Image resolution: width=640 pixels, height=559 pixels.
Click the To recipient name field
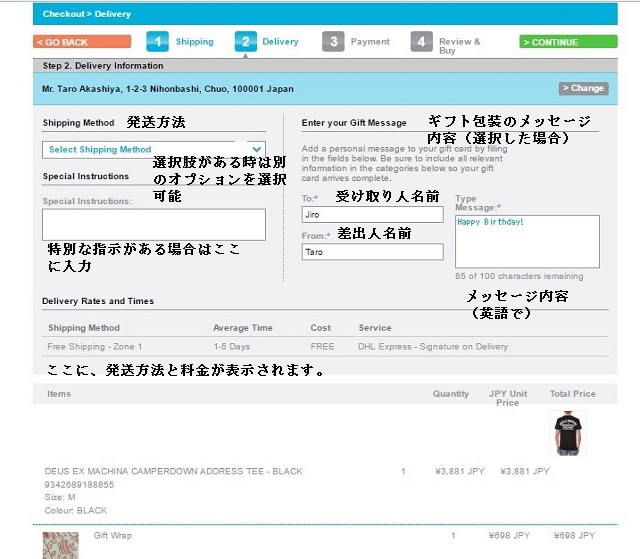click(x=372, y=215)
